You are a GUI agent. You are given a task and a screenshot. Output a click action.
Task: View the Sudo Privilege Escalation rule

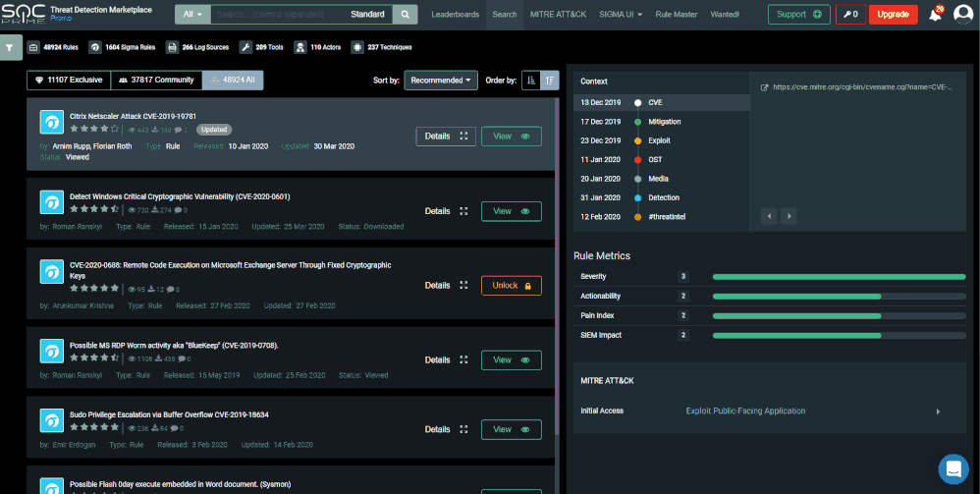click(512, 429)
